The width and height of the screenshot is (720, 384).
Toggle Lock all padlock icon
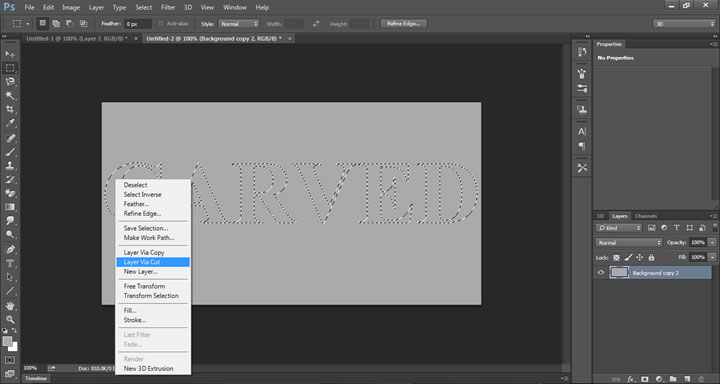tap(651, 258)
